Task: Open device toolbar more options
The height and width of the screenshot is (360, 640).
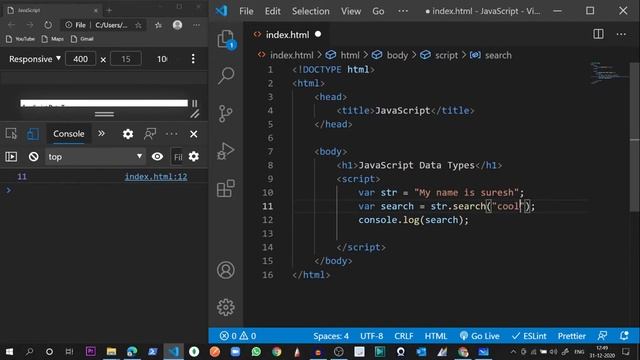Action: click(193, 59)
